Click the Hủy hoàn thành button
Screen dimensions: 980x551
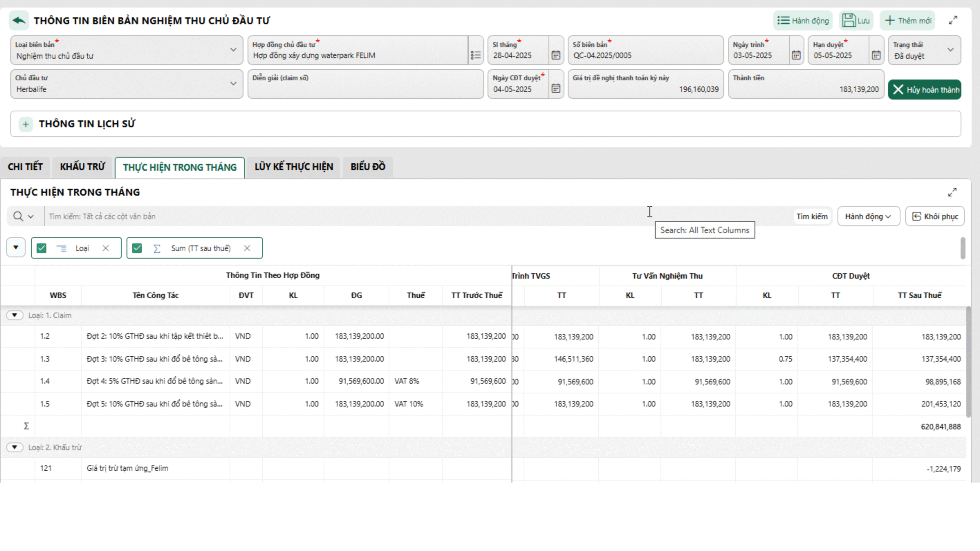point(924,90)
